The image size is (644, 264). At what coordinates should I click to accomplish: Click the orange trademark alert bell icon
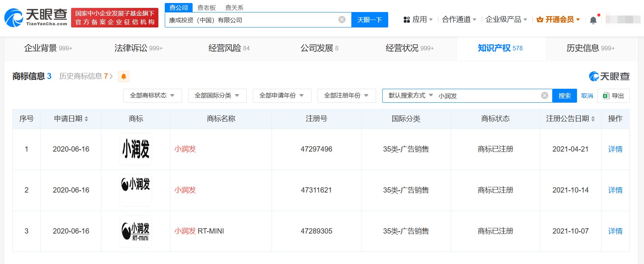pyautogui.click(x=123, y=76)
